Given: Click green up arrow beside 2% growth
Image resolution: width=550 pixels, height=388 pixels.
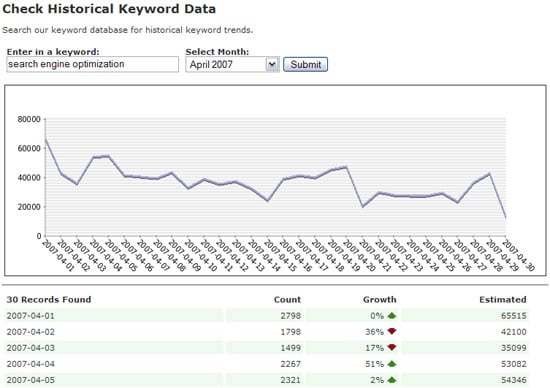Looking at the screenshot, I should click(x=392, y=380).
